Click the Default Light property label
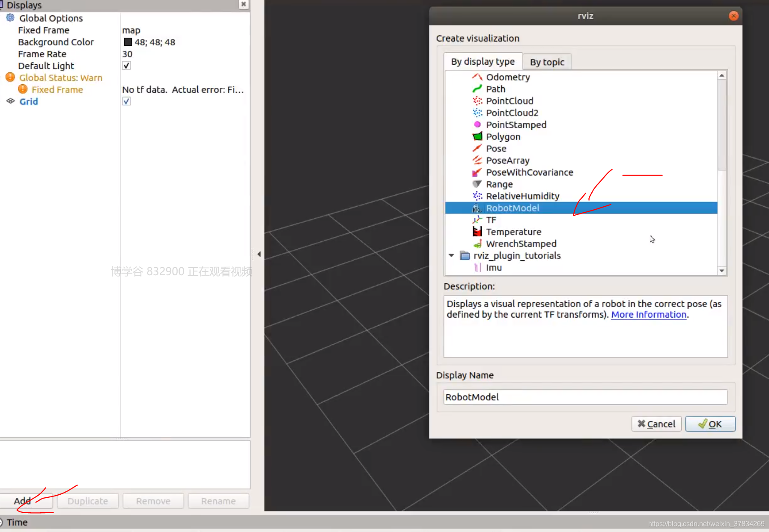 tap(46, 66)
